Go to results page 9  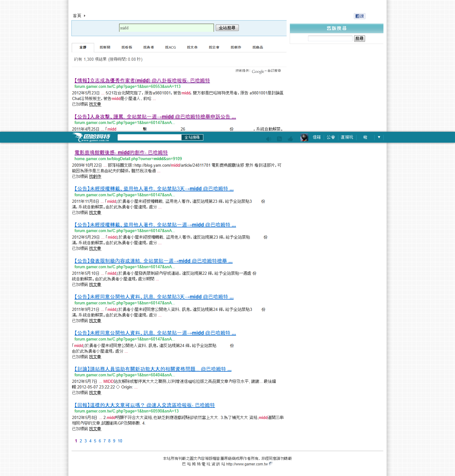[114, 441]
